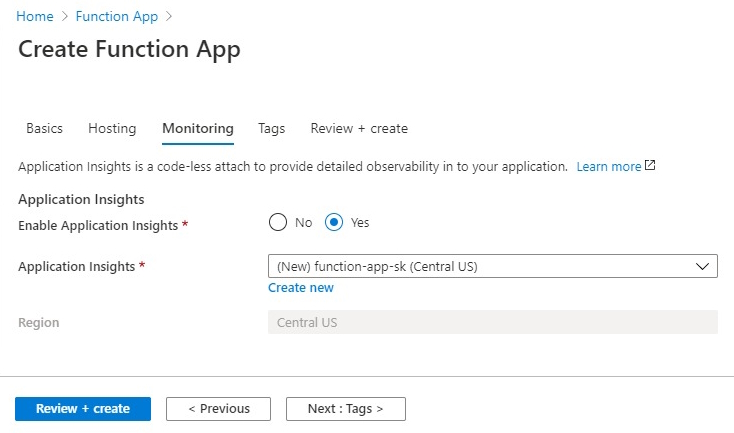Viewport: 734px width, 433px height.
Task: Click the breadcrumb chevron after Home
Action: (x=65, y=16)
